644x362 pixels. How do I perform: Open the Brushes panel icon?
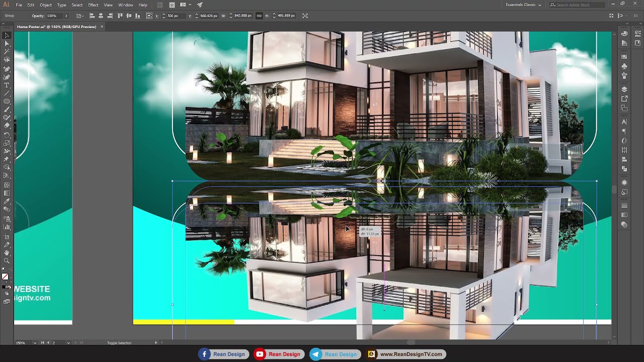coord(624,75)
